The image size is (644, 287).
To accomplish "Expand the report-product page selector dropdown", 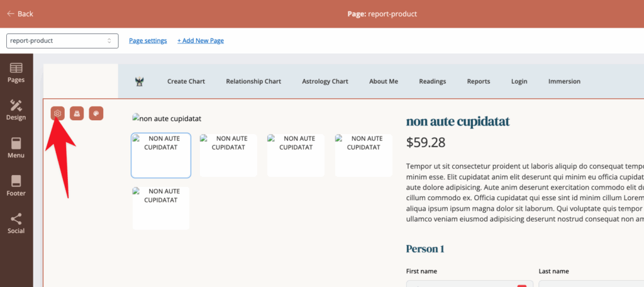I will click(62, 41).
